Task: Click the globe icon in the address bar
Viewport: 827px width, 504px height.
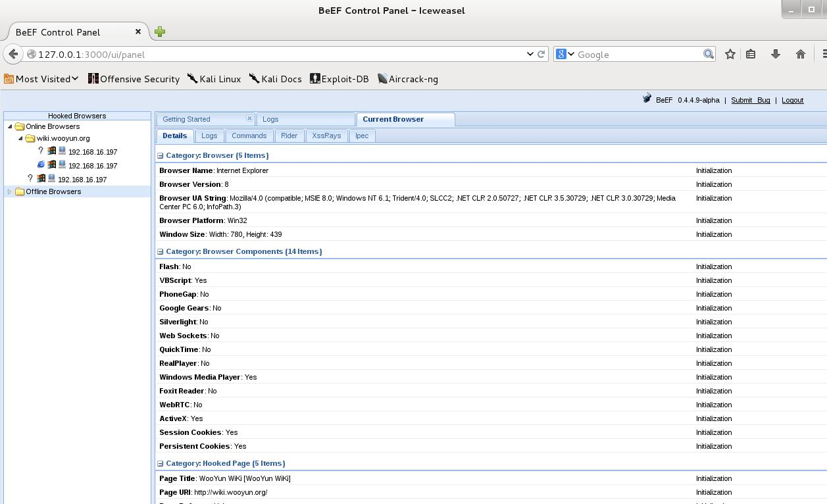Action: (x=31, y=54)
